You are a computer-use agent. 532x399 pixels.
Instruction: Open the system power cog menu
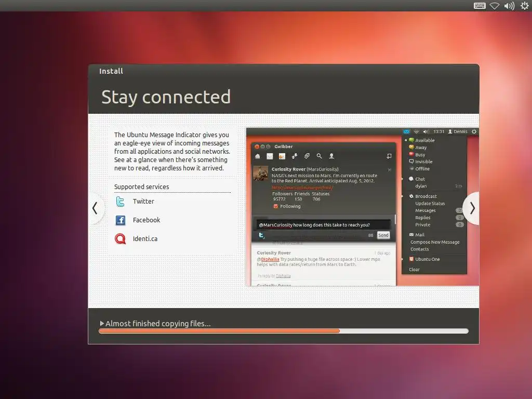(525, 6)
